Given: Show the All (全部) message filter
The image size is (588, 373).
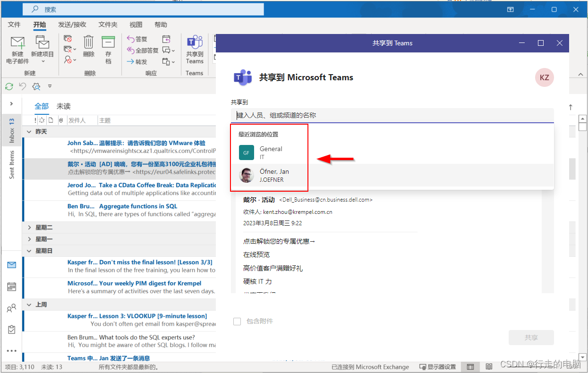Looking at the screenshot, I should [42, 106].
